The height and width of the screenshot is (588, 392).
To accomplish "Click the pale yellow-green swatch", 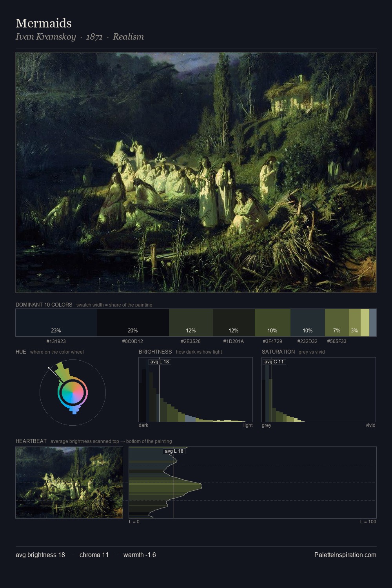I will (x=365, y=323).
